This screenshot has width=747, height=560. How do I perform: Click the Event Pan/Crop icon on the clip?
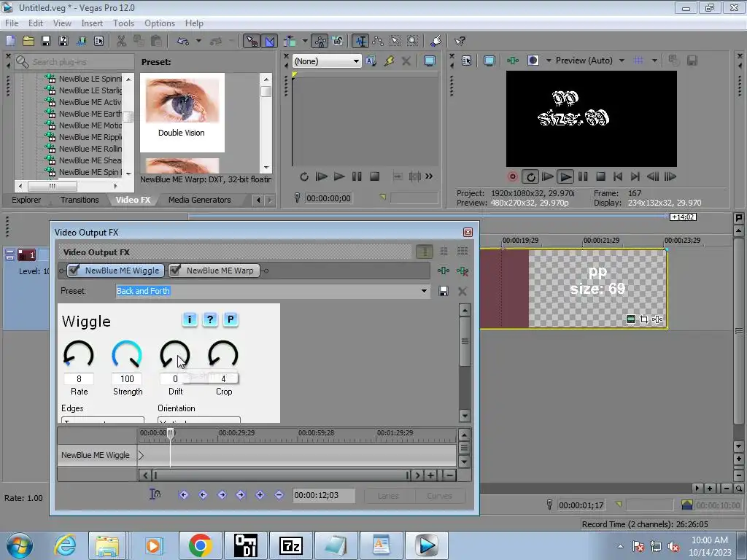click(644, 319)
